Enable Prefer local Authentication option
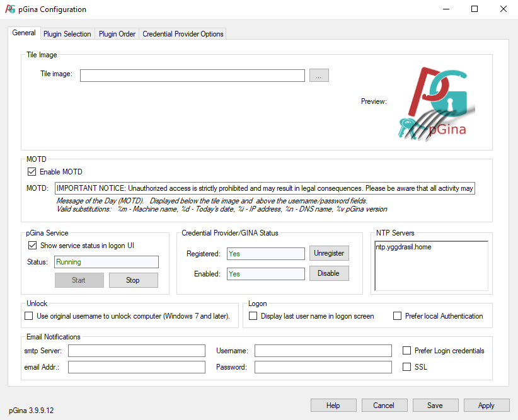518x420 pixels. pos(398,316)
